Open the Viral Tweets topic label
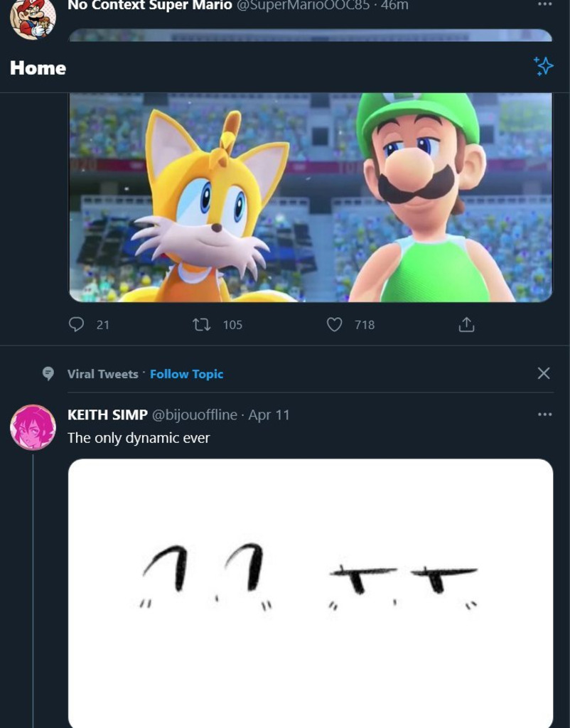This screenshot has width=570, height=728. [x=102, y=374]
